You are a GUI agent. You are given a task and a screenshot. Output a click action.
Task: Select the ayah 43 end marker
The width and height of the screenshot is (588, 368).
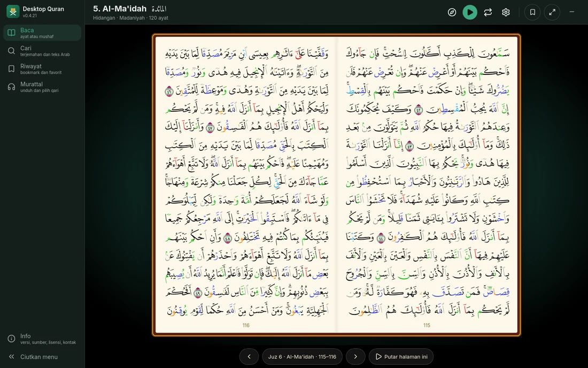(409, 145)
